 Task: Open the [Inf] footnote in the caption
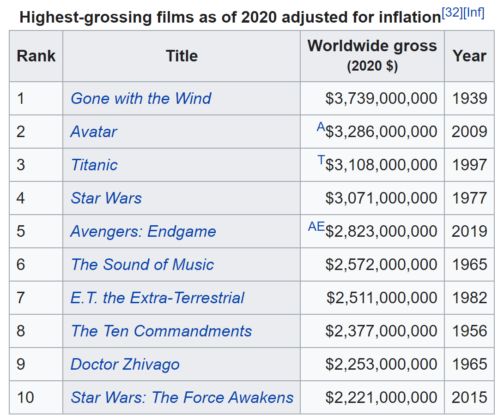474,13
